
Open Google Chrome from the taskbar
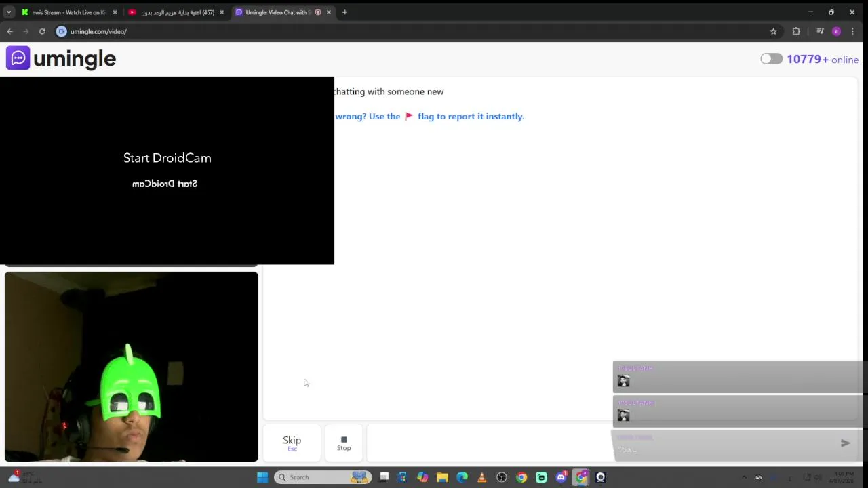pos(521,477)
